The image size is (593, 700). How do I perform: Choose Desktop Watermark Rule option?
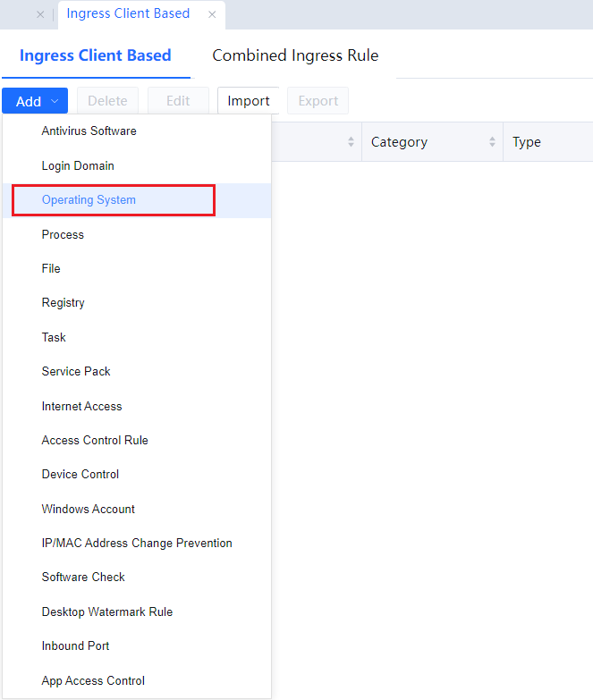click(x=107, y=612)
